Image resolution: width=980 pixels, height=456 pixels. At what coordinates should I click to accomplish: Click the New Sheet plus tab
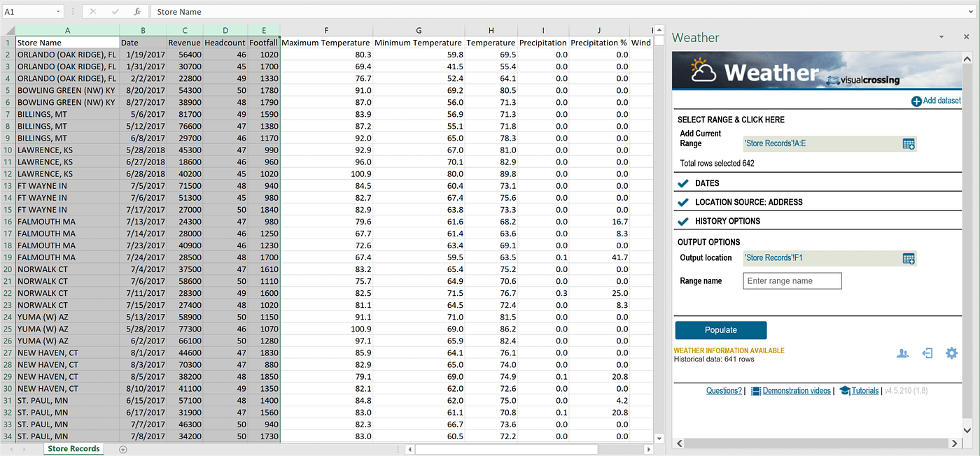pyautogui.click(x=122, y=448)
